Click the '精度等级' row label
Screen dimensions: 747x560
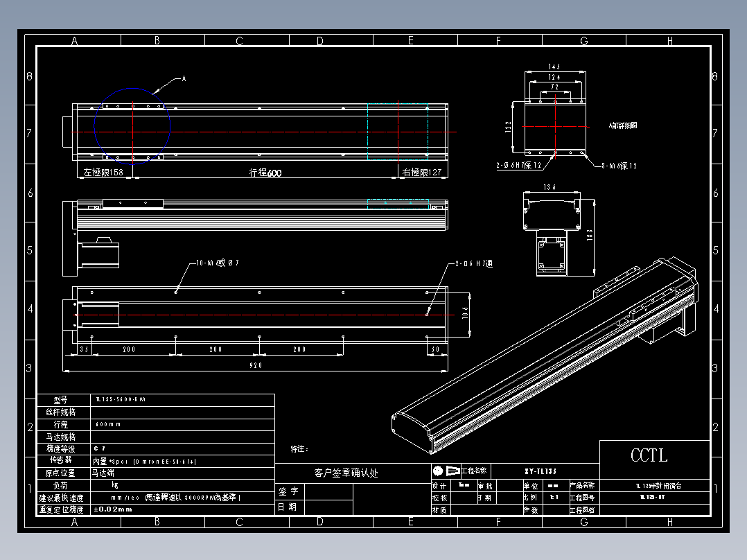(60, 449)
